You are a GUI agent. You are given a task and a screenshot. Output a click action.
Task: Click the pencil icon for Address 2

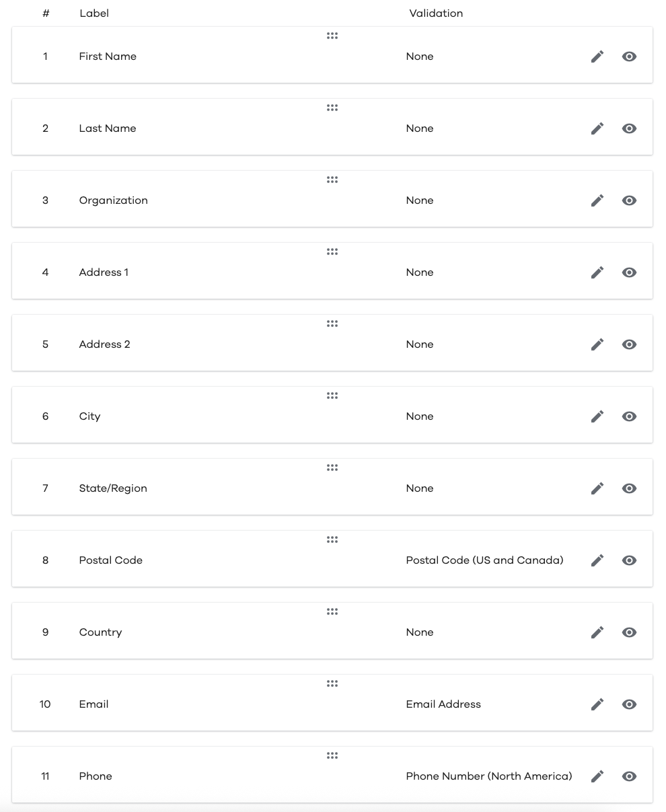[x=597, y=344]
